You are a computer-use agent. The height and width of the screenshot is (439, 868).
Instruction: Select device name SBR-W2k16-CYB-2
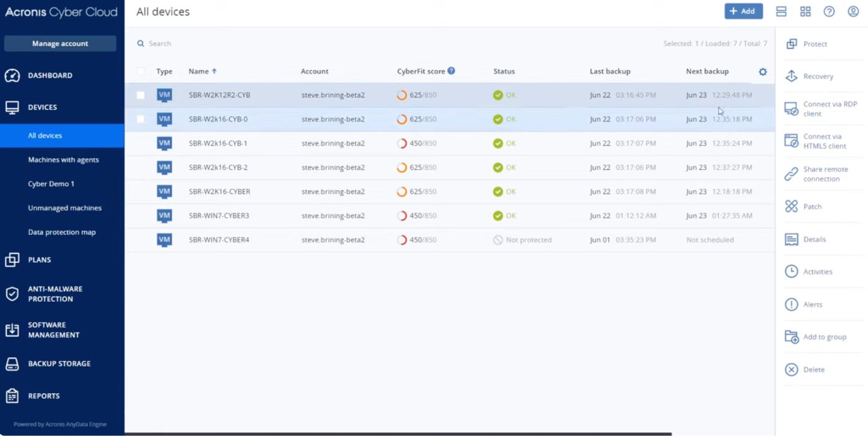pyautogui.click(x=218, y=167)
